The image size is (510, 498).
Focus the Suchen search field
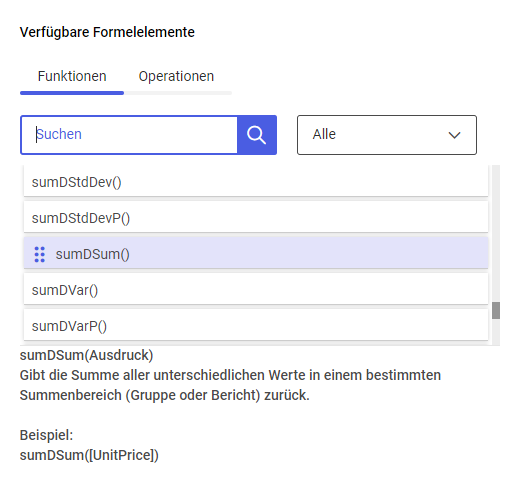tap(129, 135)
